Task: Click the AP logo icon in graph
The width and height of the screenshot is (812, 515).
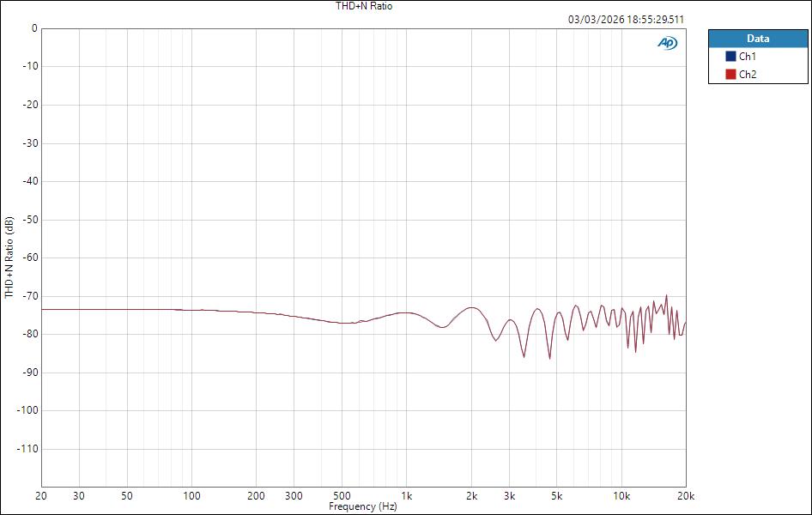Action: pos(667,43)
